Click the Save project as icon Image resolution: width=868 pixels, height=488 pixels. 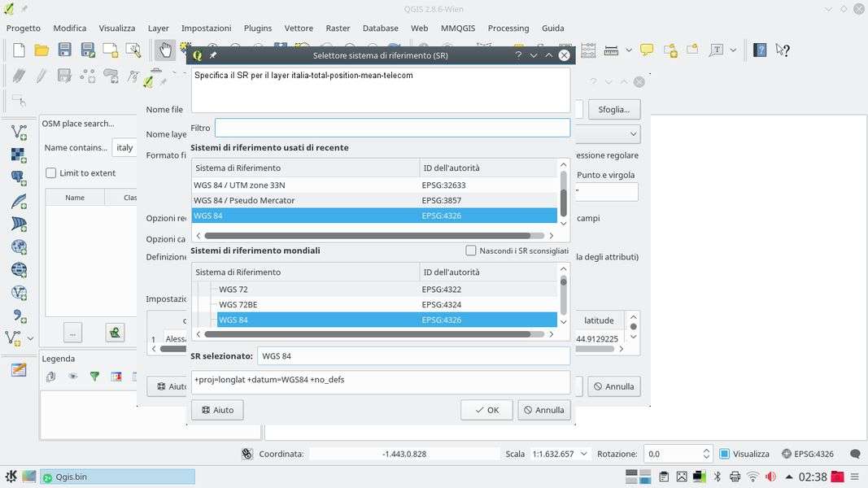pyautogui.click(x=88, y=50)
